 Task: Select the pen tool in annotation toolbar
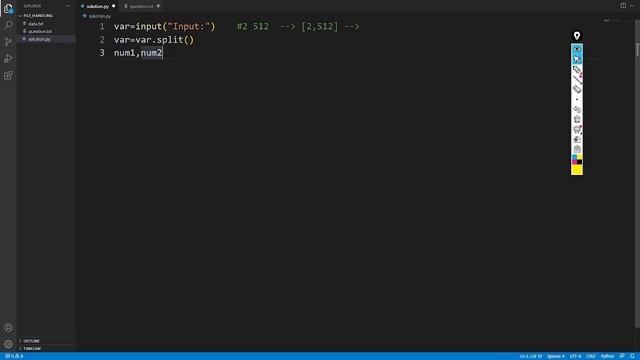[577, 70]
